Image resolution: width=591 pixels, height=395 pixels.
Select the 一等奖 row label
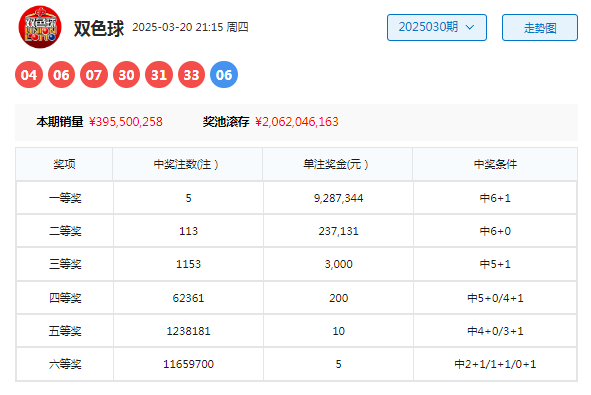(x=65, y=198)
